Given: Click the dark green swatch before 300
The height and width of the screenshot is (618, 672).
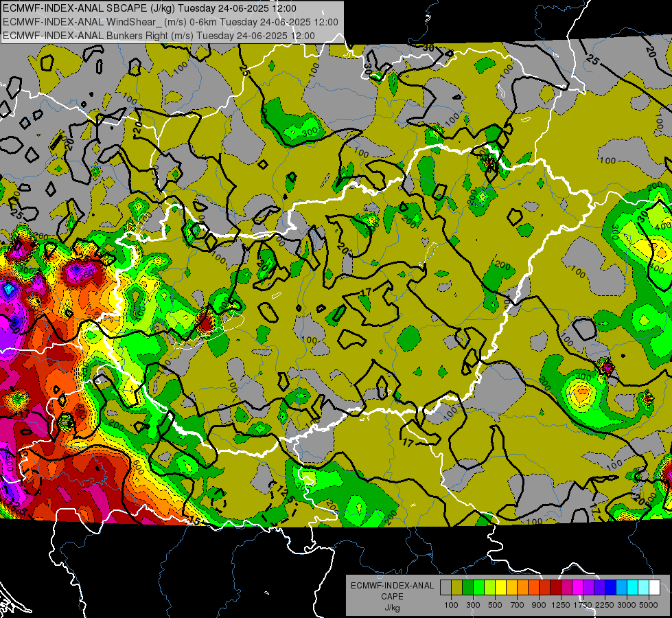Looking at the screenshot, I should point(467,587).
